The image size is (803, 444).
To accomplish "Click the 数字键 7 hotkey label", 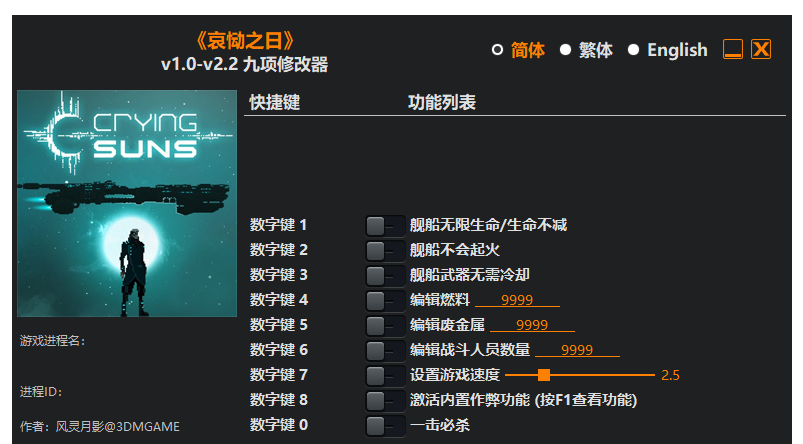I will pos(279,375).
